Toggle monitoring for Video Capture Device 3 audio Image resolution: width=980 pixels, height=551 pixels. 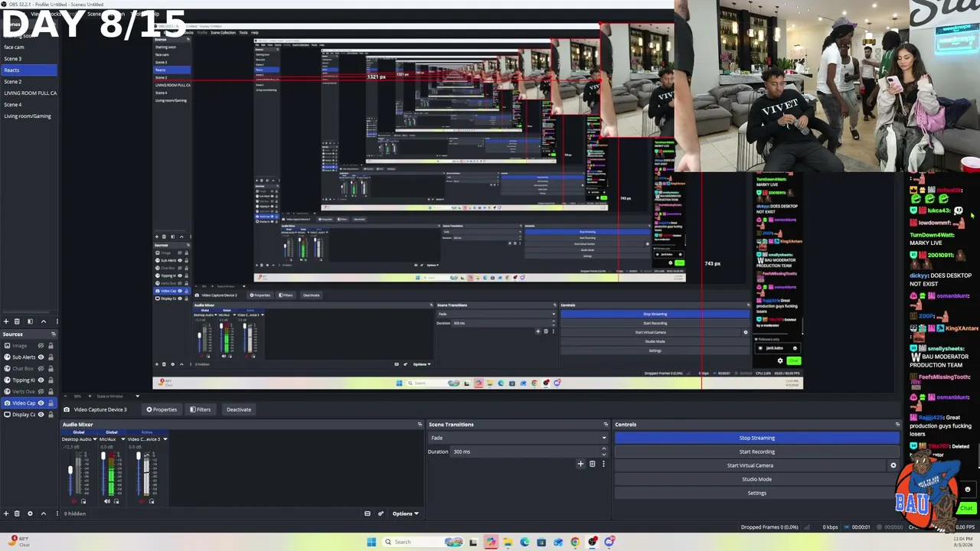coord(152,501)
